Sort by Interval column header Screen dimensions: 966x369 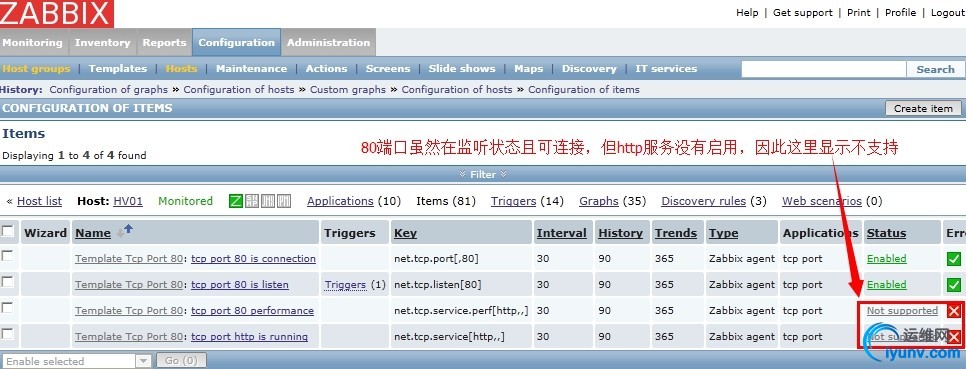561,233
